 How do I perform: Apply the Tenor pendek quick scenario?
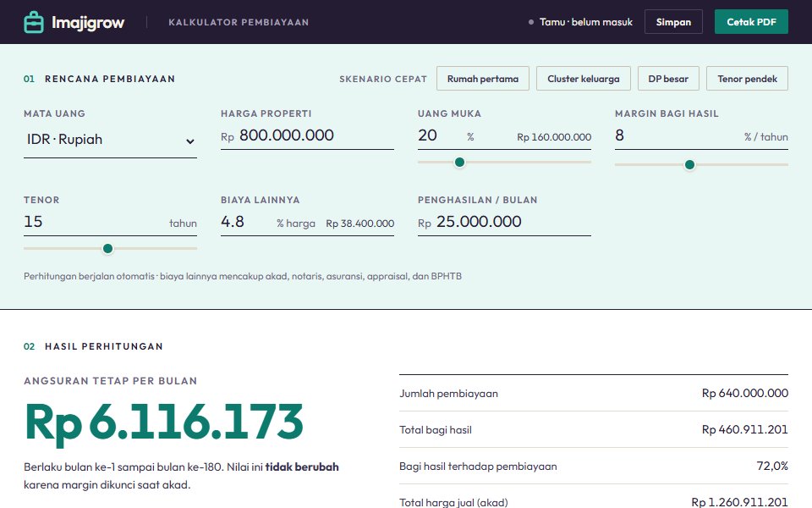tap(747, 79)
